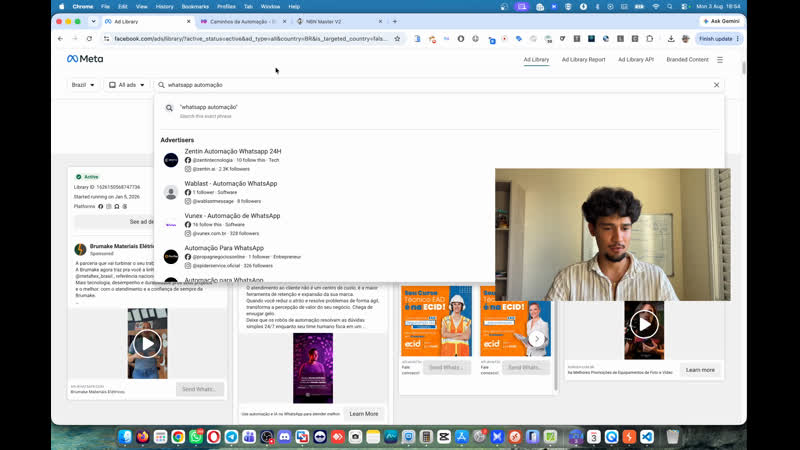This screenshot has width=800, height=450.
Task: Open Ad Library API
Action: [x=636, y=60]
